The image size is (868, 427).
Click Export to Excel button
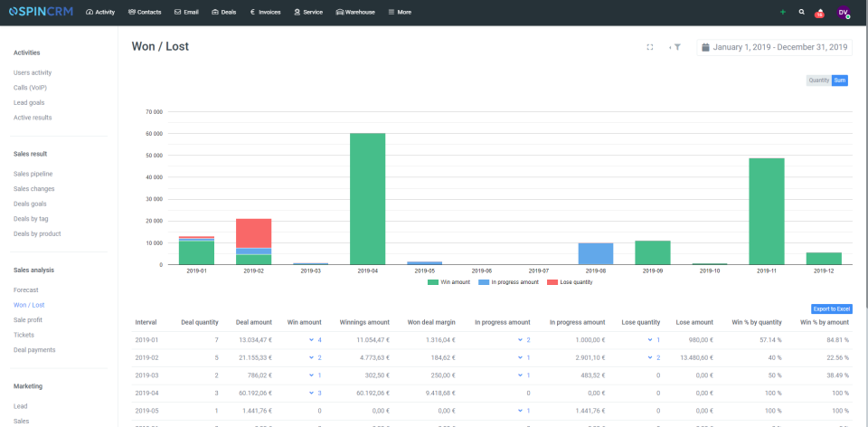(x=832, y=309)
